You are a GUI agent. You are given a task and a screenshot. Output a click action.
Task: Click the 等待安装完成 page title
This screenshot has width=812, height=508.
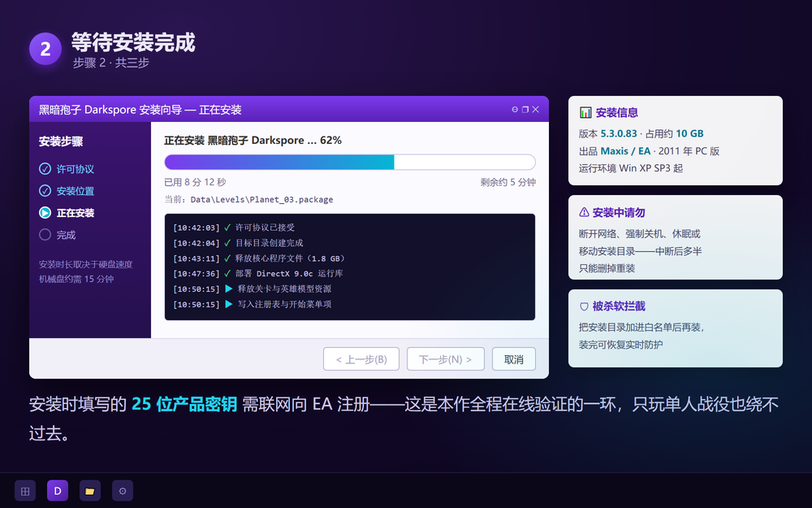click(x=133, y=42)
